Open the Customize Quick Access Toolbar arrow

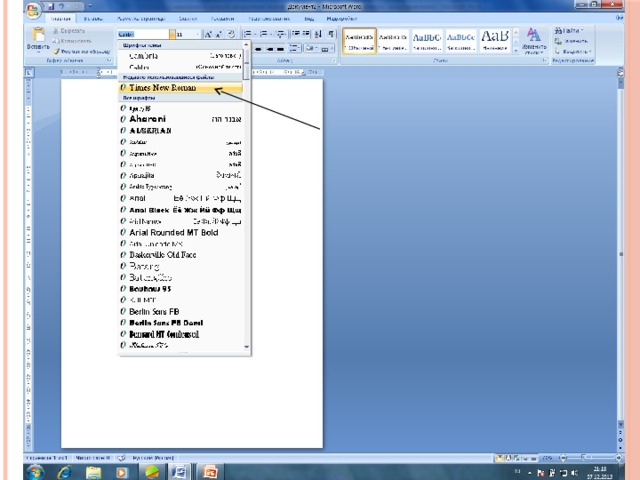pos(90,7)
